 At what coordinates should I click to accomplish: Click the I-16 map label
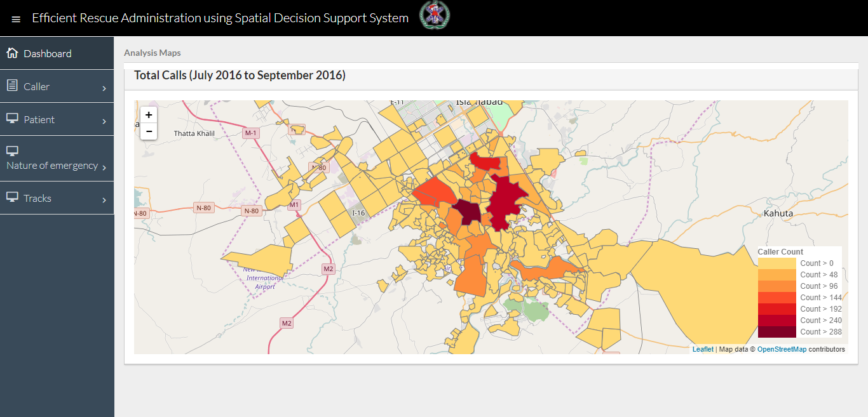tap(359, 213)
